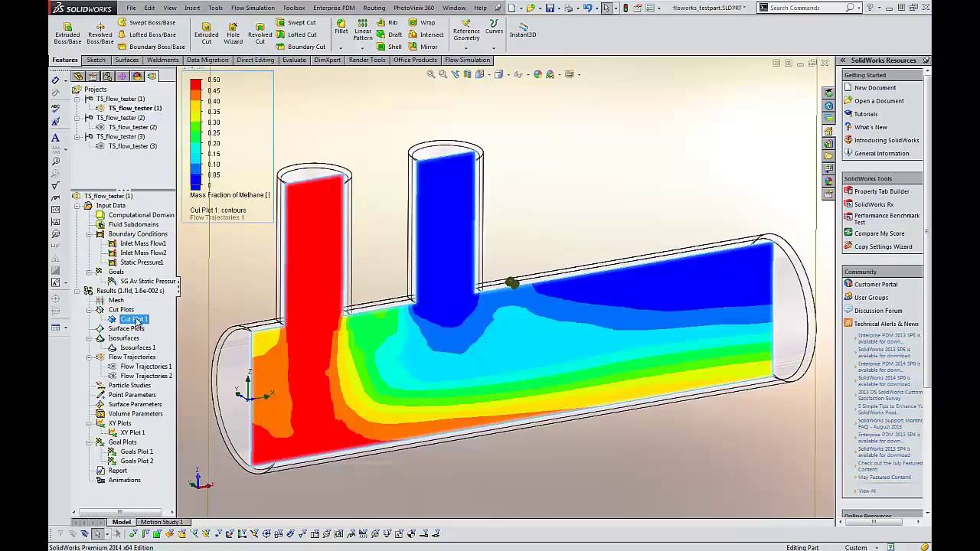Select Goals Plot 2 tree item
The height and width of the screenshot is (551, 980).
pos(136,461)
